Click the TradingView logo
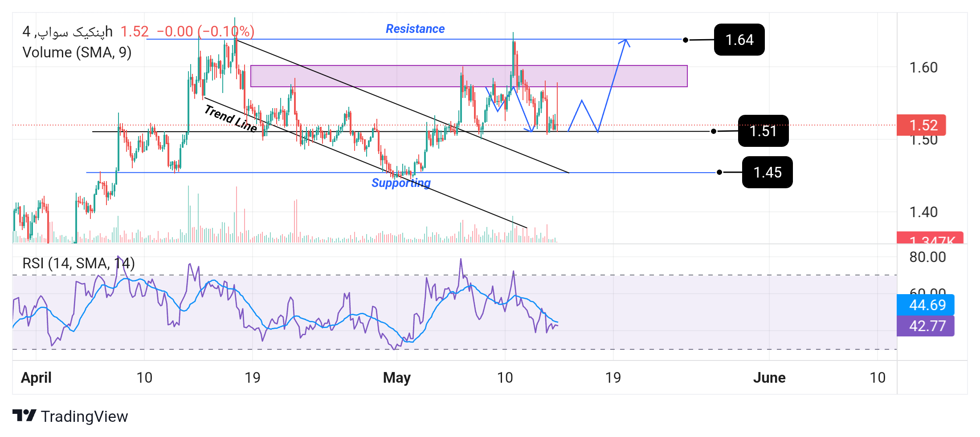 (70, 416)
